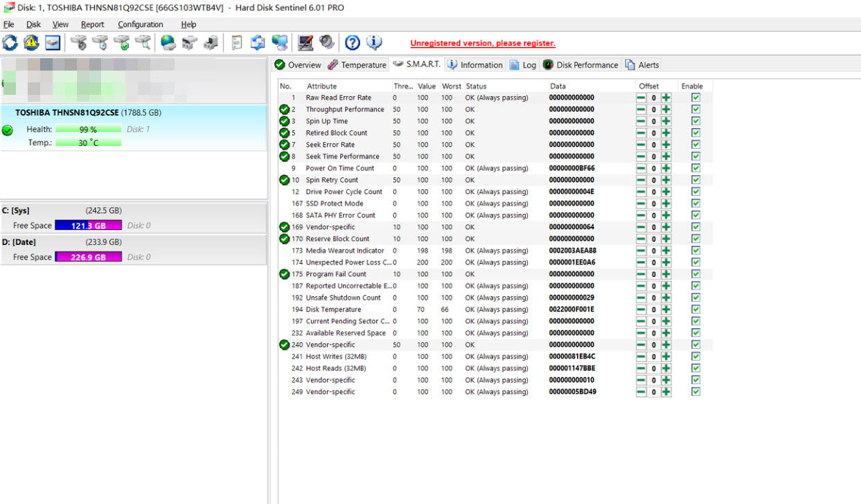Disable the Host Writes (32MB) checkbox

coord(695,357)
